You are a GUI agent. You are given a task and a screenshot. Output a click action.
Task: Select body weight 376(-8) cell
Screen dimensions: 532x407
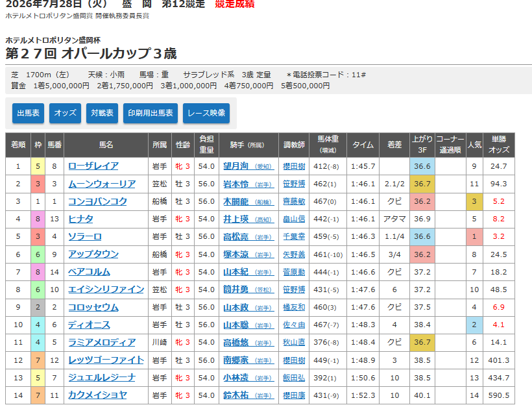point(328,343)
